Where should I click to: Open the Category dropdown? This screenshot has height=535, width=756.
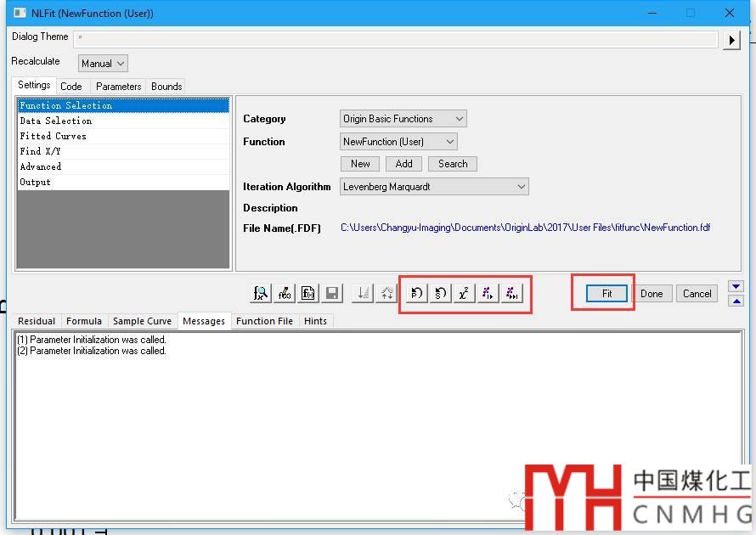pyautogui.click(x=403, y=119)
